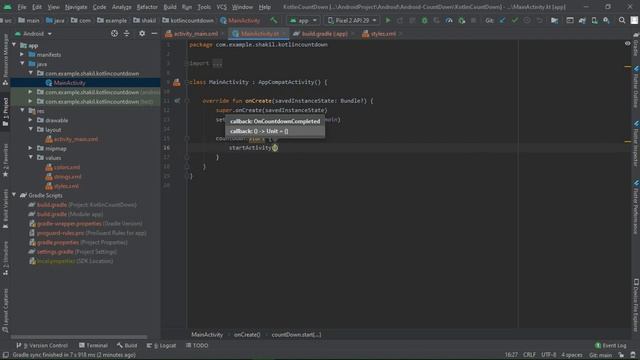The width and height of the screenshot is (640, 360).
Task: Open the app run configuration dropdown
Action: [303, 20]
